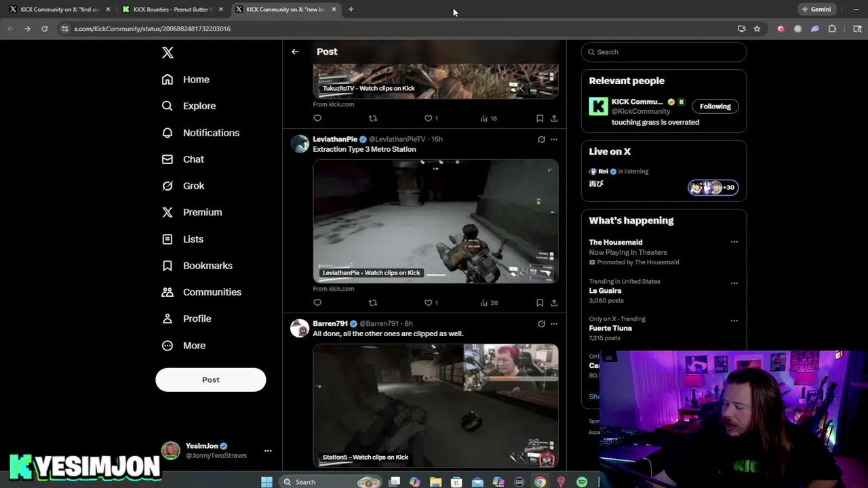Open Grok action on LeviathanPie post
This screenshot has width=868, height=488.
(541, 140)
